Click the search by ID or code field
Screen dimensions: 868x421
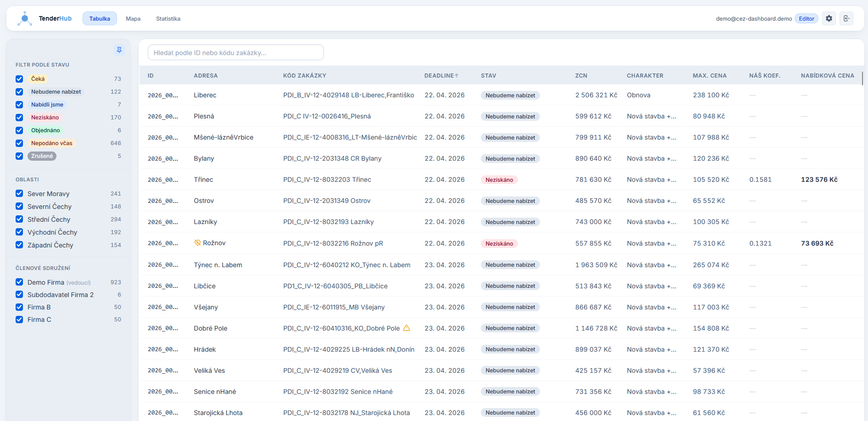tap(236, 52)
